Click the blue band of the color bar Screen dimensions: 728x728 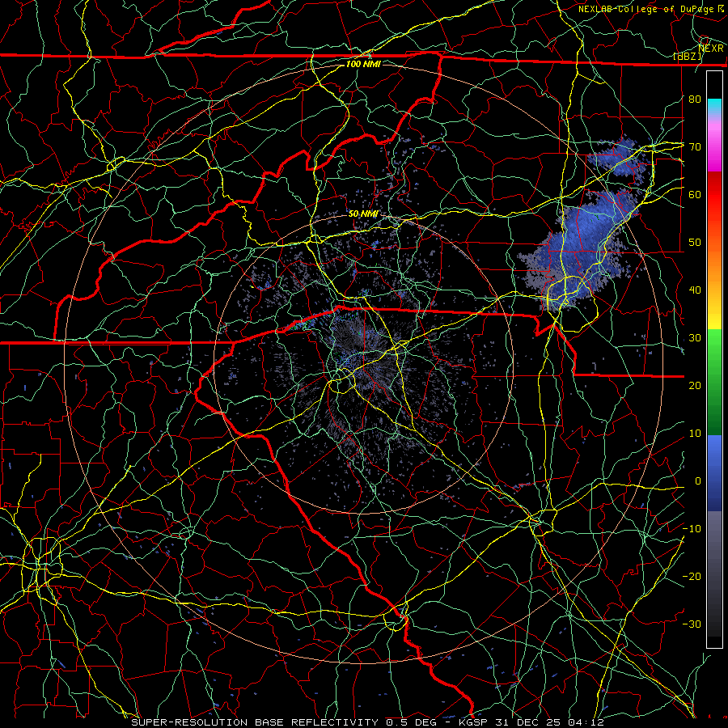pyautogui.click(x=714, y=472)
